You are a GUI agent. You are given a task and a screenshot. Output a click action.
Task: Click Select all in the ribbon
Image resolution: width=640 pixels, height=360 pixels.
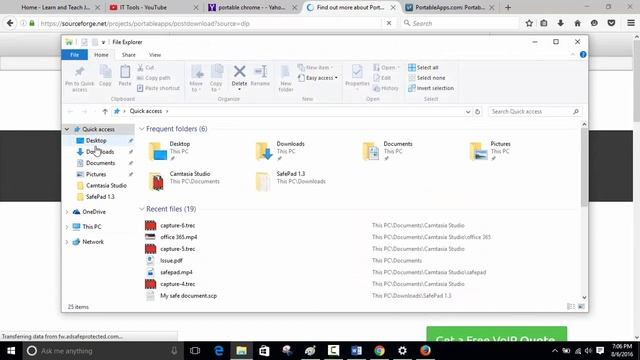(x=423, y=67)
